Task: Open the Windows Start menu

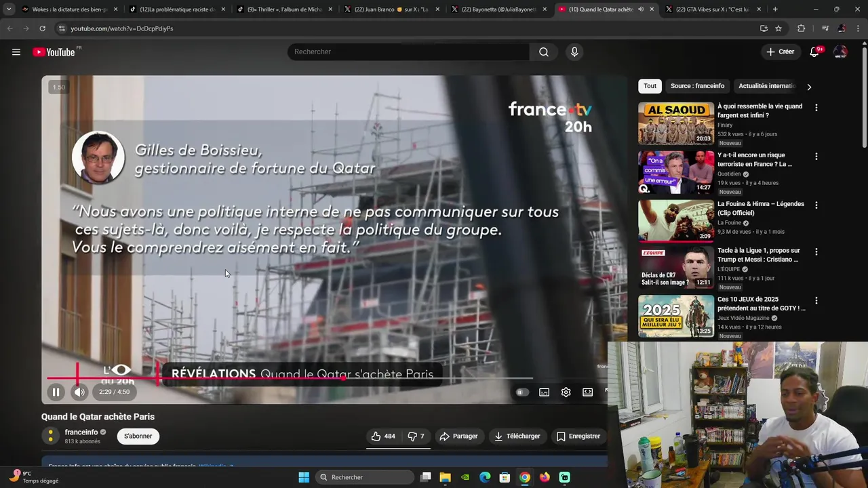Action: click(304, 477)
